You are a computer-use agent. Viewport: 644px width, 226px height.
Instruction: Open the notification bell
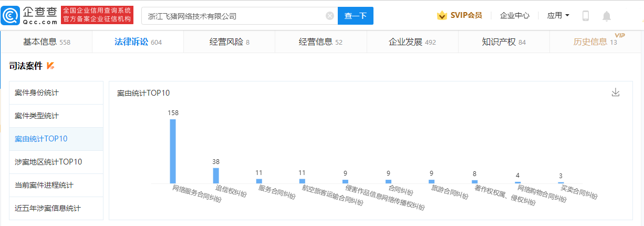click(607, 16)
